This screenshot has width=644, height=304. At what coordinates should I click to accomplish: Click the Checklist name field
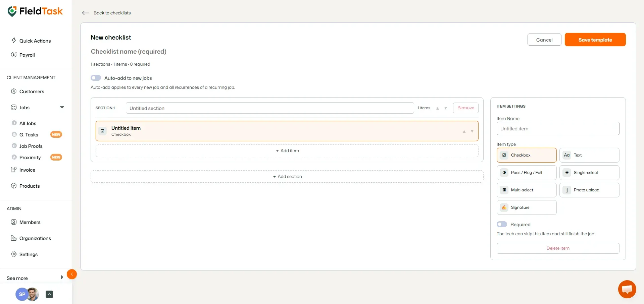129,51
